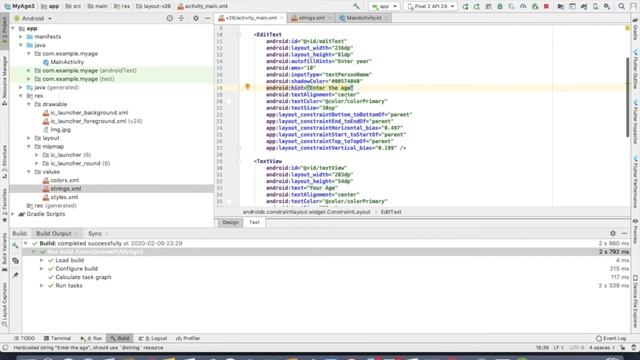The height and width of the screenshot is (360, 640).
Task: Open the TODO tool window
Action: click(24, 338)
